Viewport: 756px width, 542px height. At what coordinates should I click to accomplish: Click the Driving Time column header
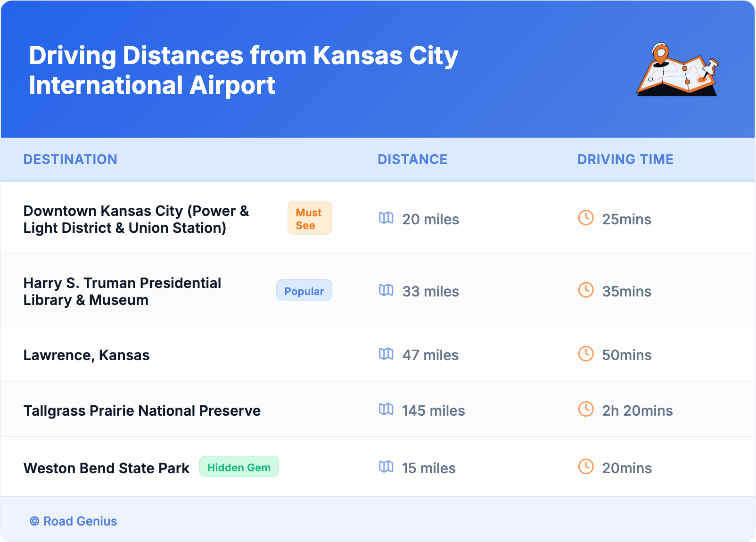point(625,159)
